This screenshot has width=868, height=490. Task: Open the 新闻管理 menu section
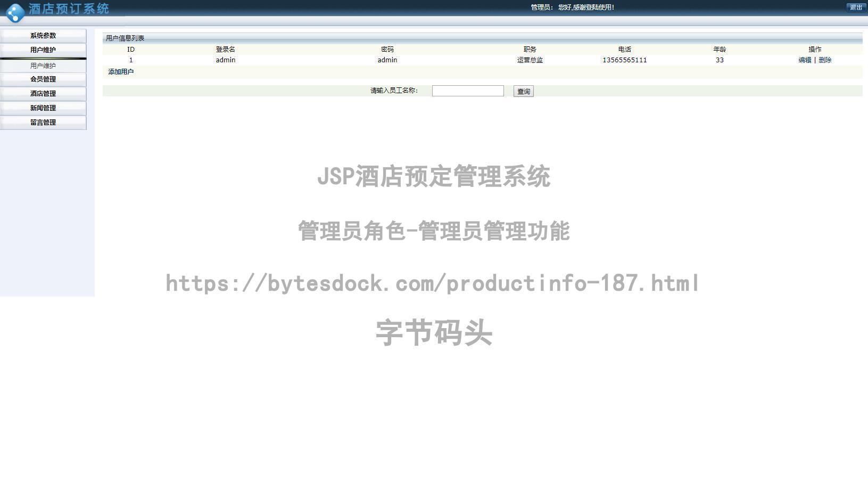pos(43,108)
